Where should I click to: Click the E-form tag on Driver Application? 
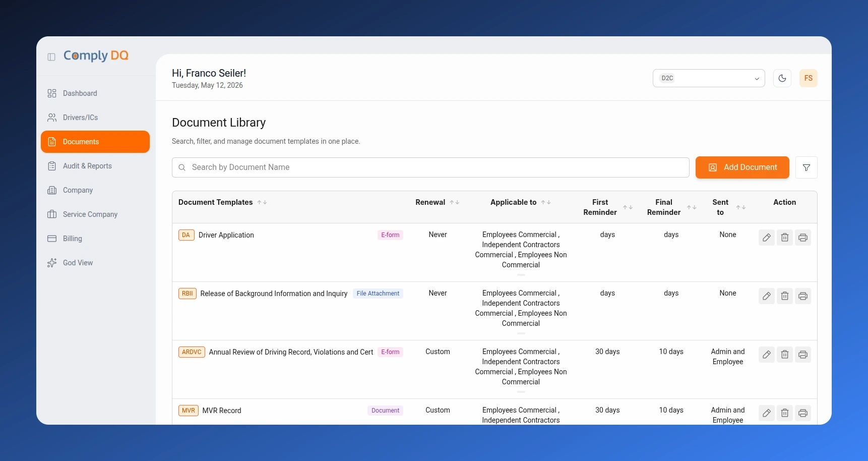coord(390,235)
